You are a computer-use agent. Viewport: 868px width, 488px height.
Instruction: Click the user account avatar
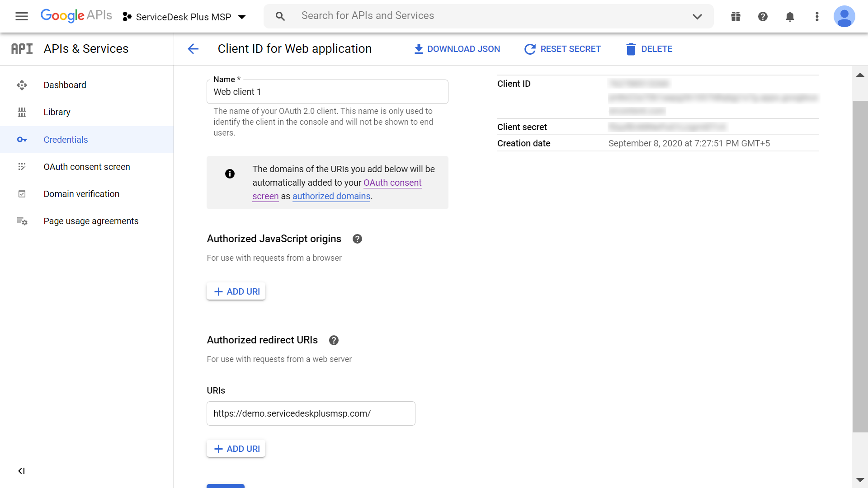(844, 17)
